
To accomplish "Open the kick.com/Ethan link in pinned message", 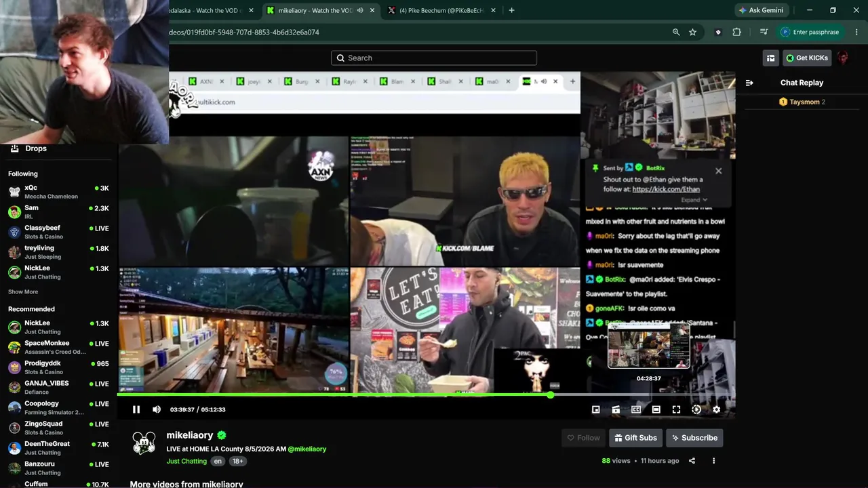I will [666, 189].
